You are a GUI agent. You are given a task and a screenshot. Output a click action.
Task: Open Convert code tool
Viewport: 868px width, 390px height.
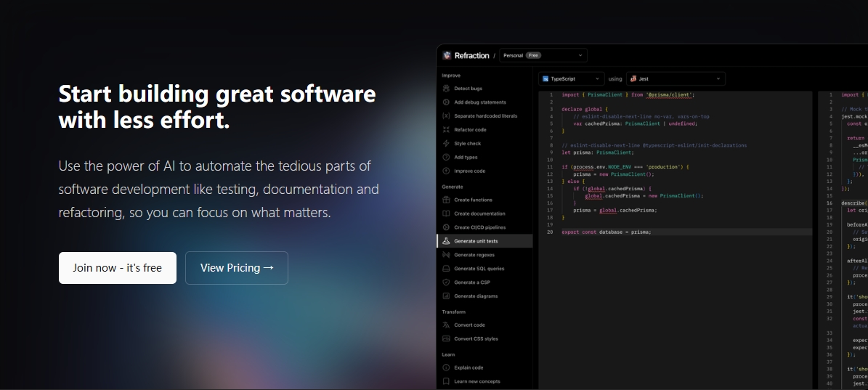[485, 325]
